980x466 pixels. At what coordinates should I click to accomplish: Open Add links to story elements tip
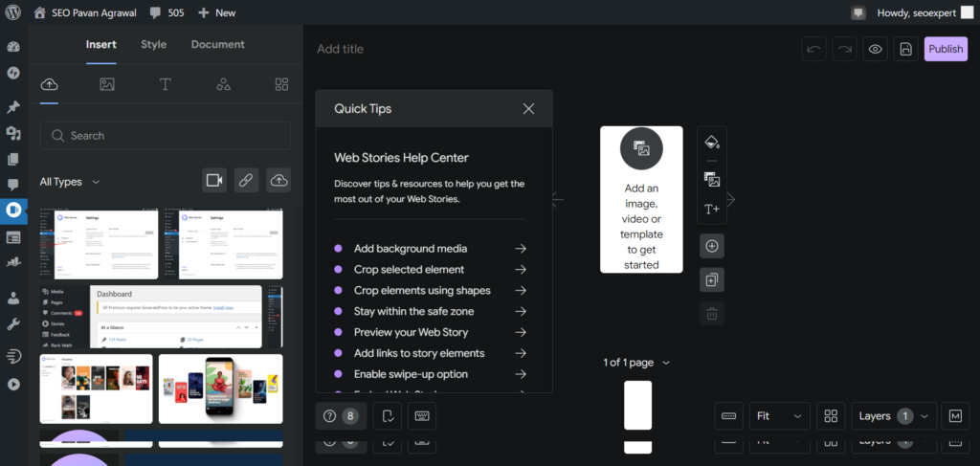click(431, 353)
